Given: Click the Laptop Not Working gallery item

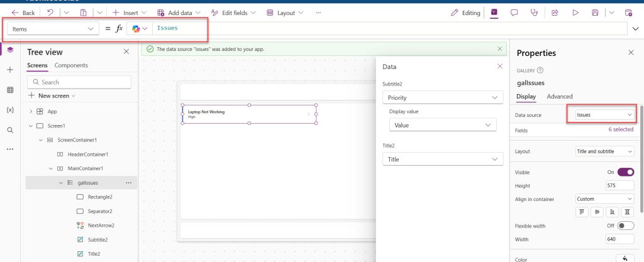Looking at the screenshot, I should pyautogui.click(x=249, y=114).
